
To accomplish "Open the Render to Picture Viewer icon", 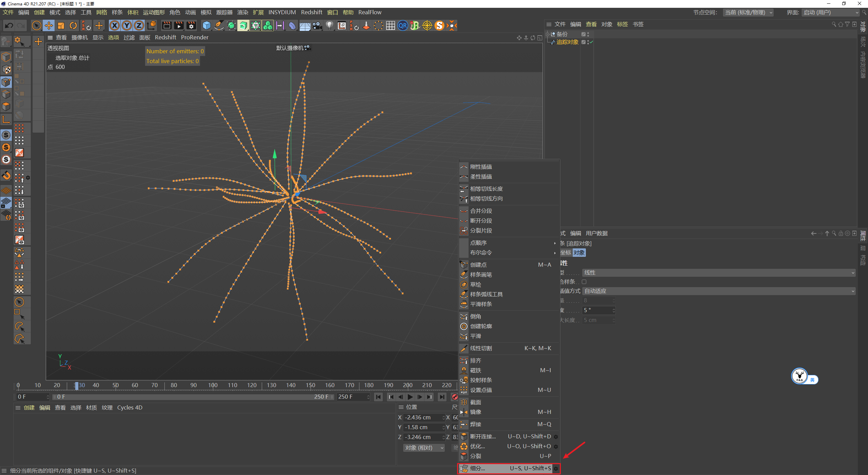I will click(x=179, y=25).
